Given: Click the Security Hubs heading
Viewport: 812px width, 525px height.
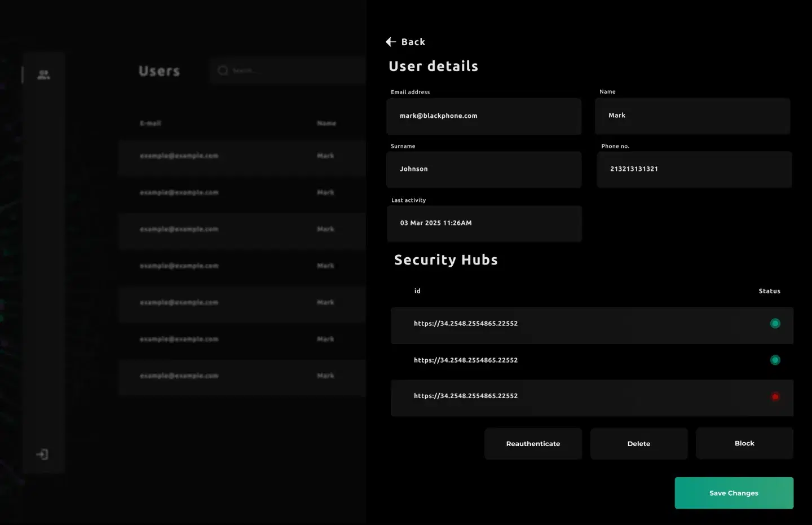Looking at the screenshot, I should point(446,260).
